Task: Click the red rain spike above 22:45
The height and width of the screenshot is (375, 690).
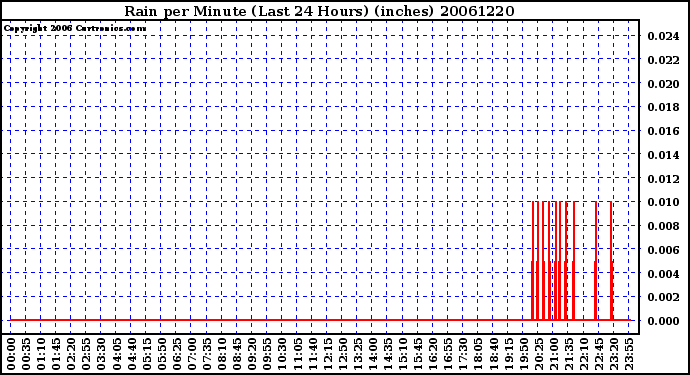Action: pos(595,261)
